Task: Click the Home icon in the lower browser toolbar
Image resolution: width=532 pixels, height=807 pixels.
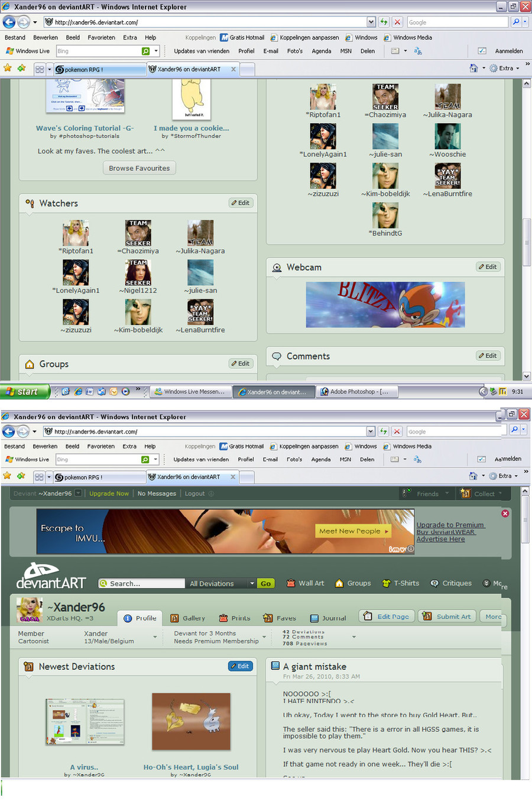Action: 473,476
